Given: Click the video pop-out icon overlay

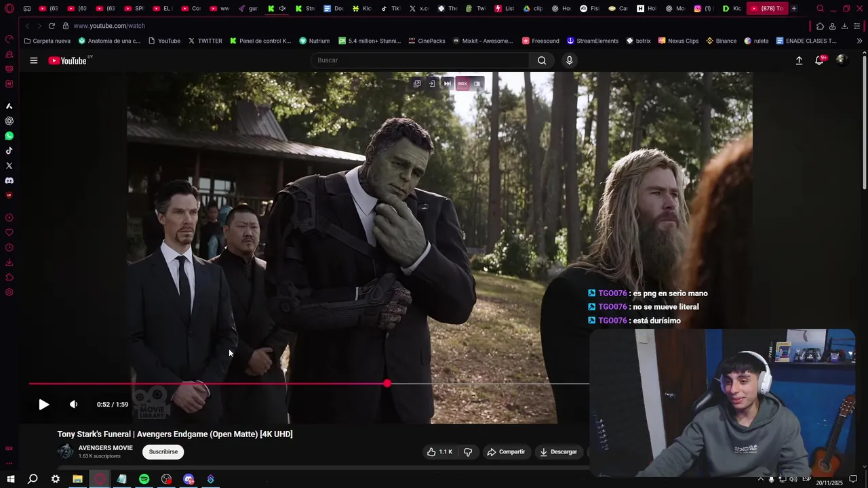Looking at the screenshot, I should click(x=417, y=84).
